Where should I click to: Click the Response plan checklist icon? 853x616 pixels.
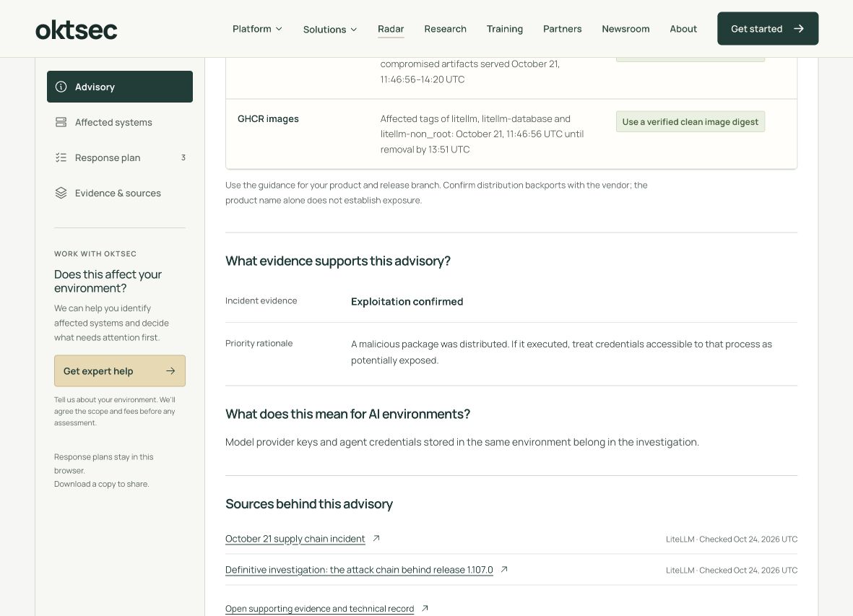(x=61, y=157)
